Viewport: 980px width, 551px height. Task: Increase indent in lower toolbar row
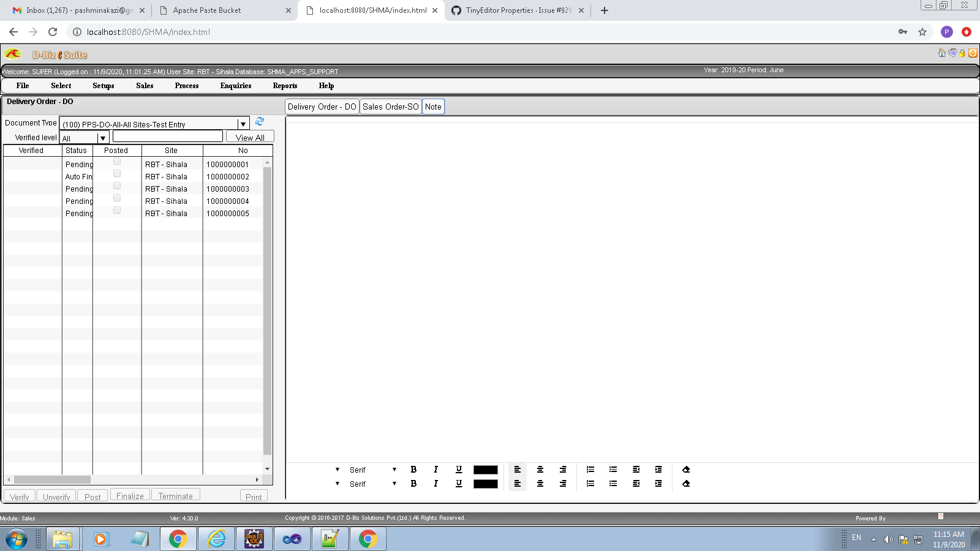click(658, 484)
